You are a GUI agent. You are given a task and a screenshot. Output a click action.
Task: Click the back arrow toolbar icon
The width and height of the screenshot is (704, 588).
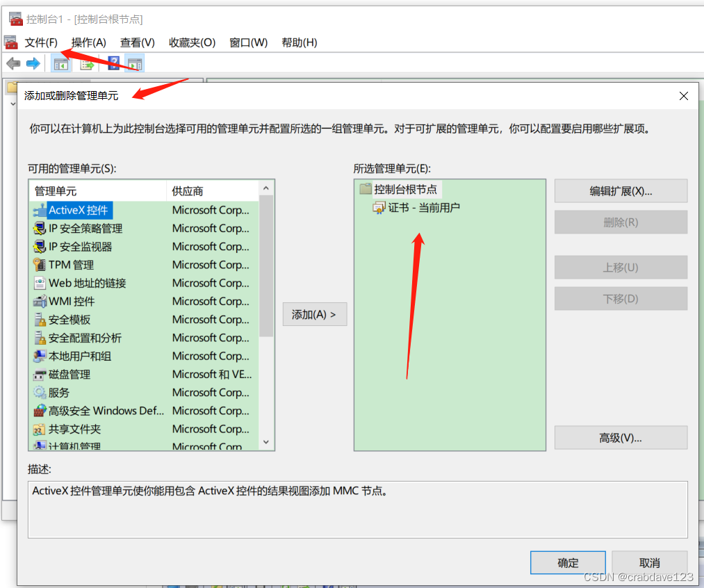pos(13,64)
